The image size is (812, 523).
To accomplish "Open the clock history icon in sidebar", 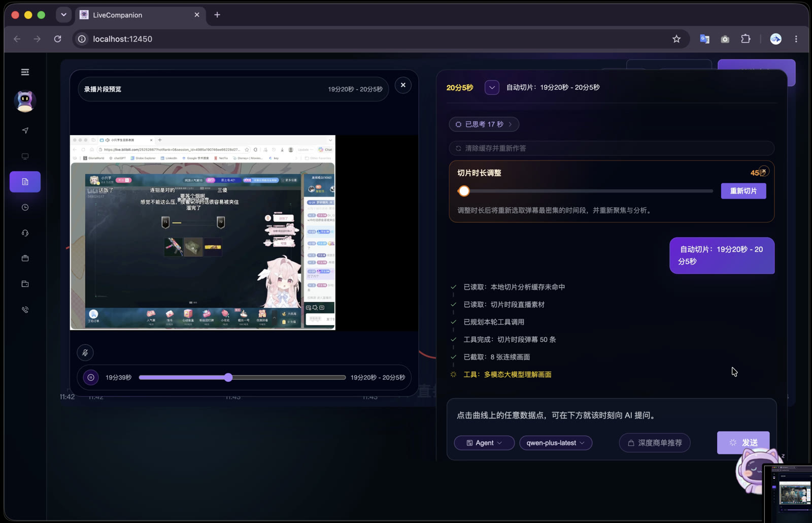I will tap(25, 207).
